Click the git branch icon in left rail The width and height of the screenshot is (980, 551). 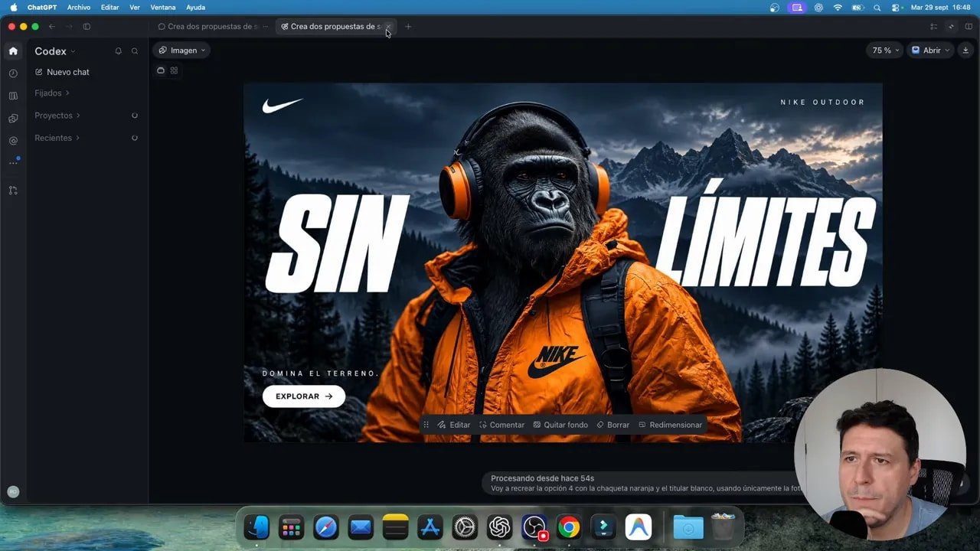[13, 190]
